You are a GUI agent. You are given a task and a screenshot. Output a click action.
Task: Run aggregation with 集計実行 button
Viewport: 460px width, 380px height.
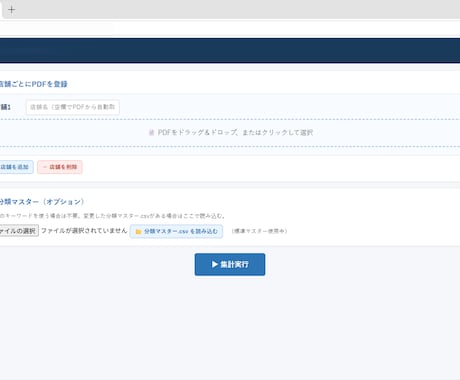230,264
